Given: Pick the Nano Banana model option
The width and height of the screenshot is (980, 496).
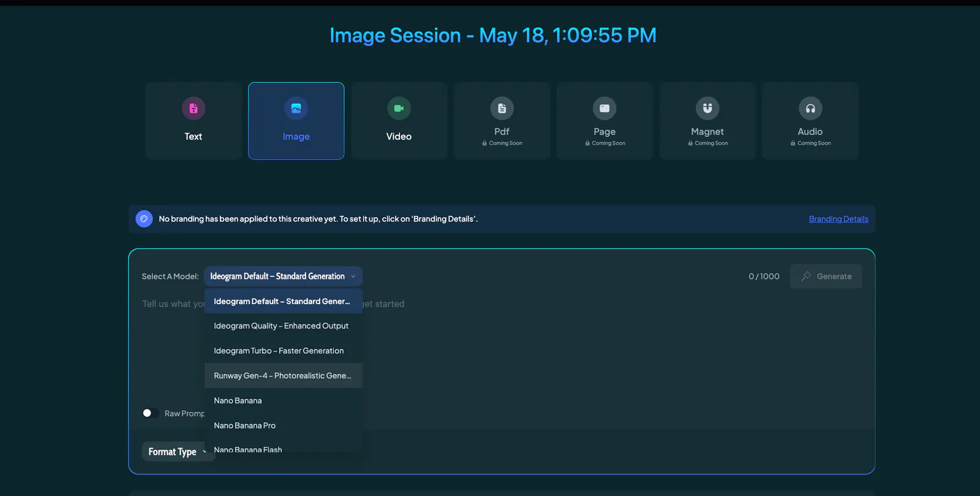Looking at the screenshot, I should click(284, 400).
